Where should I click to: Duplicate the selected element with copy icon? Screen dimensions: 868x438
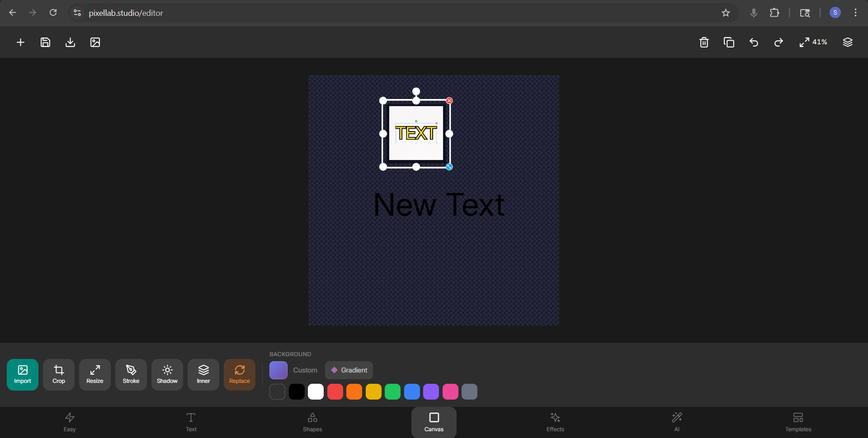click(729, 42)
